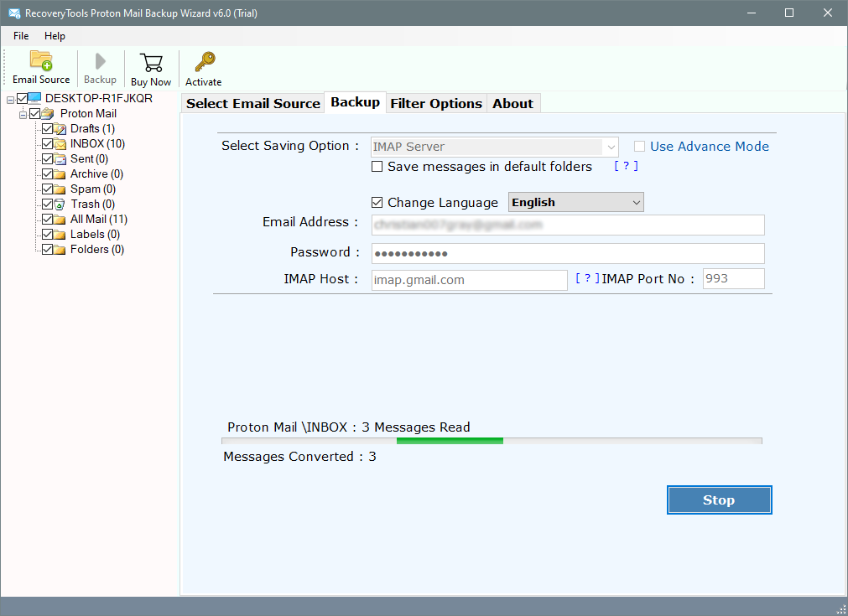Select the Folders (0) tree label
This screenshot has width=848, height=616.
click(x=97, y=250)
